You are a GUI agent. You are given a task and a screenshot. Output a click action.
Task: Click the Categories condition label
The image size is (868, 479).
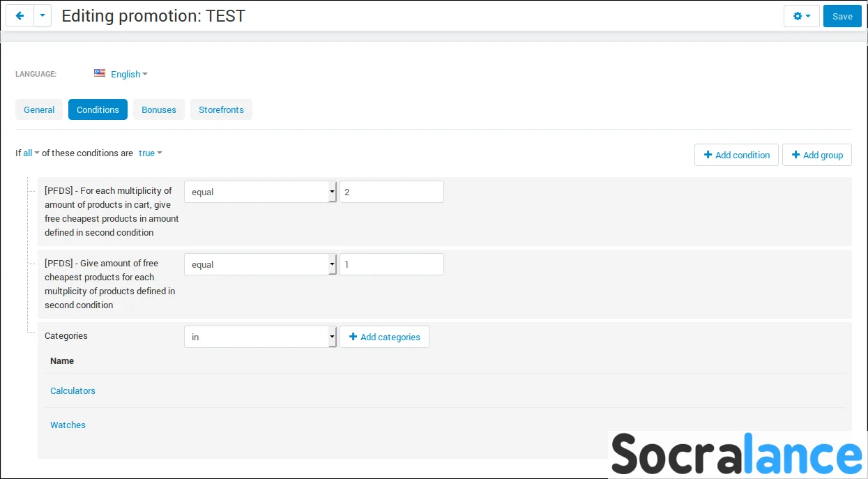tap(66, 335)
